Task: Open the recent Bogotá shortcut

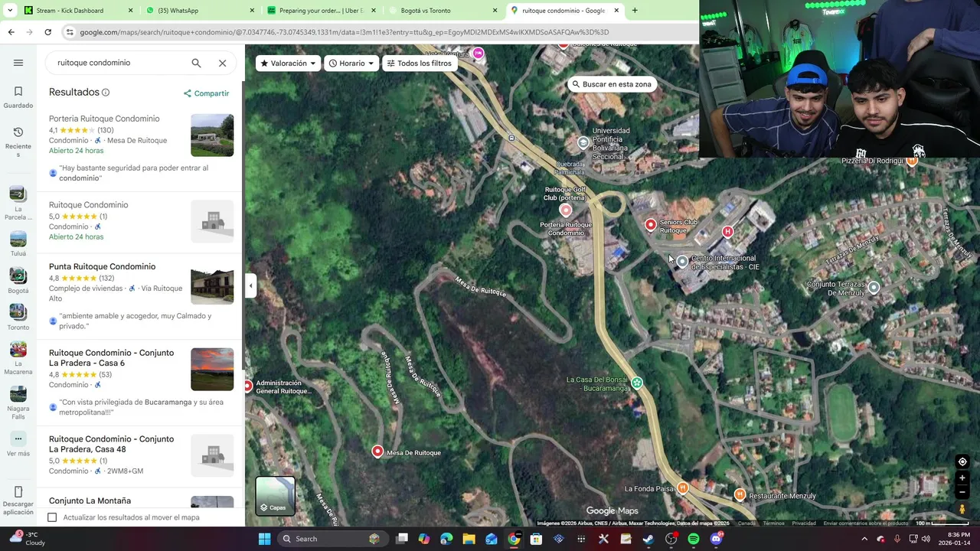Action: click(18, 281)
